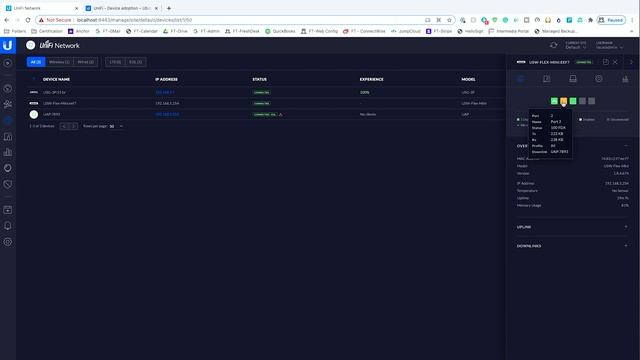640x360 pixels.
Task: Open the Insights chart sidebar icon
Action: (x=8, y=152)
